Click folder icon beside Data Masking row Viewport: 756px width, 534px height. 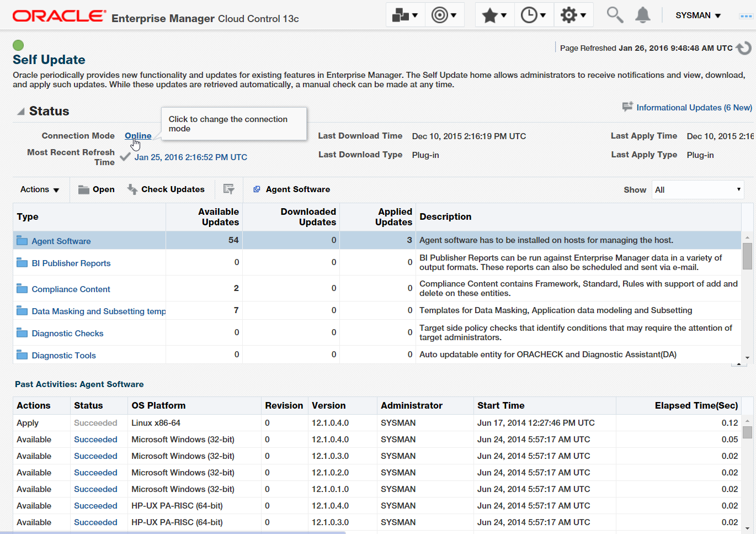point(22,311)
